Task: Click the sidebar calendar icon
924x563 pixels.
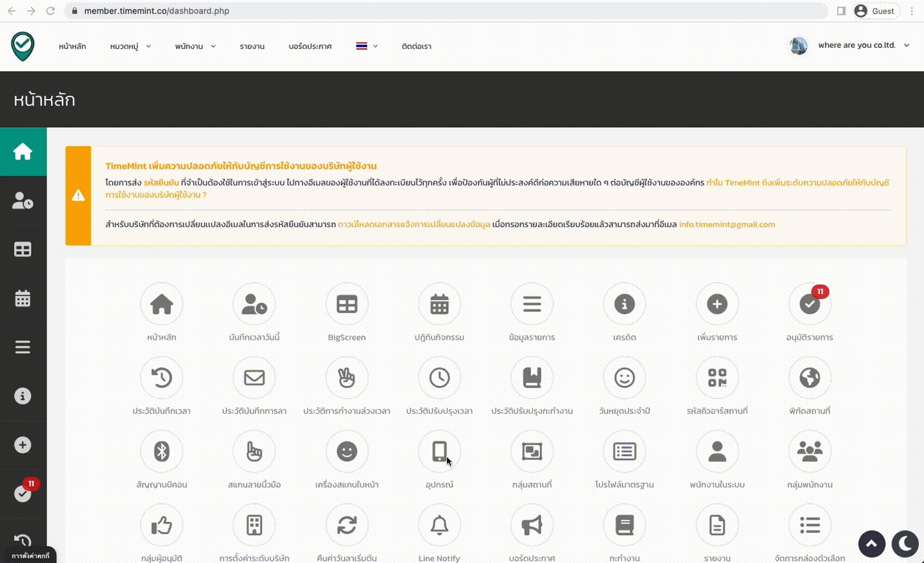Action: [x=22, y=299]
